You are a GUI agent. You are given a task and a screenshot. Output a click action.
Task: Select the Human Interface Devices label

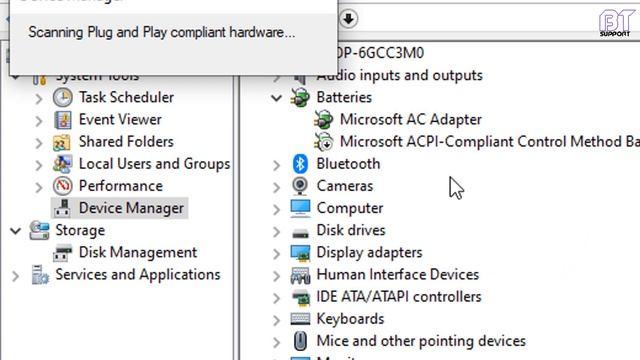[398, 275]
